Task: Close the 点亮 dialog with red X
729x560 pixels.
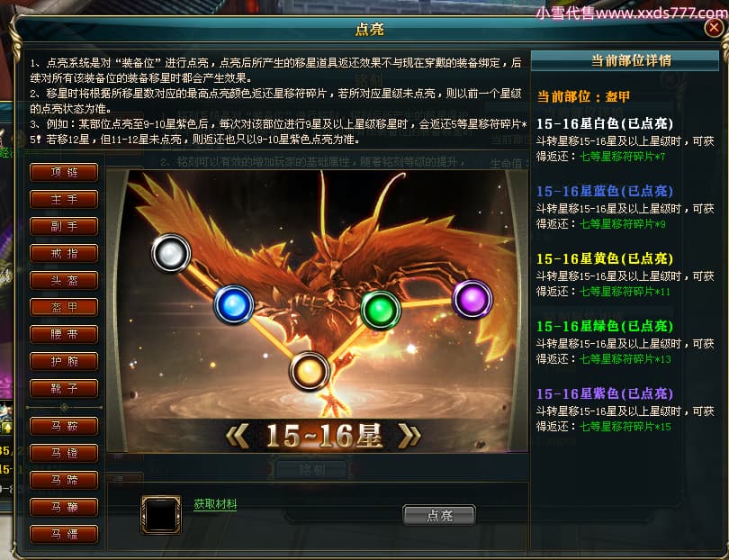Action: (x=713, y=28)
